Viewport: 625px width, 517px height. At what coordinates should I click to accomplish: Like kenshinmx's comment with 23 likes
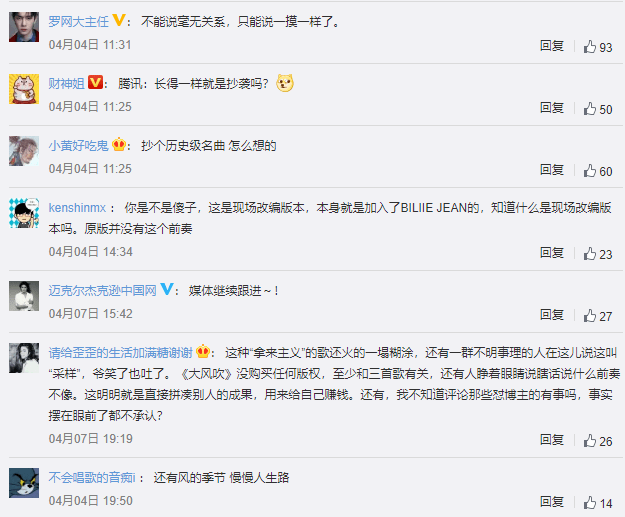(x=597, y=254)
